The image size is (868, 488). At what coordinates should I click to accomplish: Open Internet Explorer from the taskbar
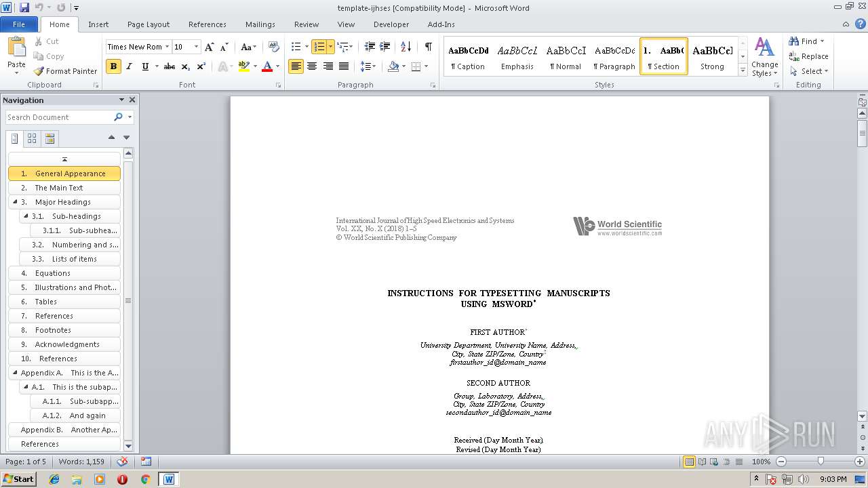tap(54, 479)
